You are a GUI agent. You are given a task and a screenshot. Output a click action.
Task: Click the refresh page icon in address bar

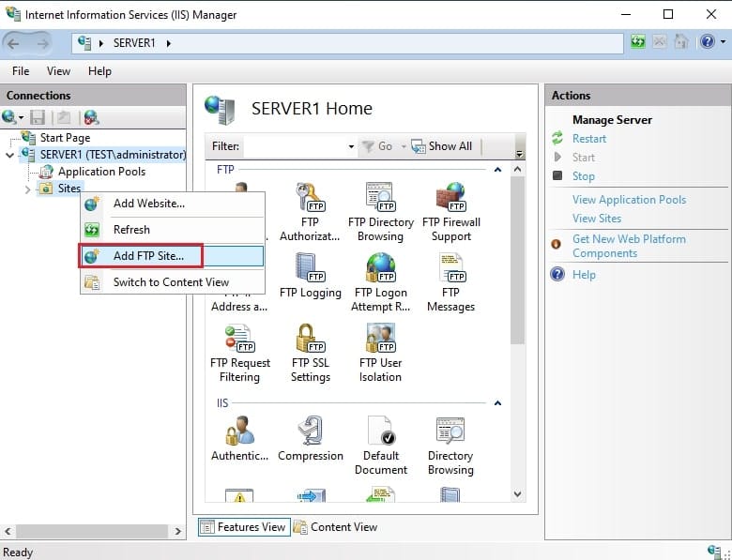[x=638, y=42]
